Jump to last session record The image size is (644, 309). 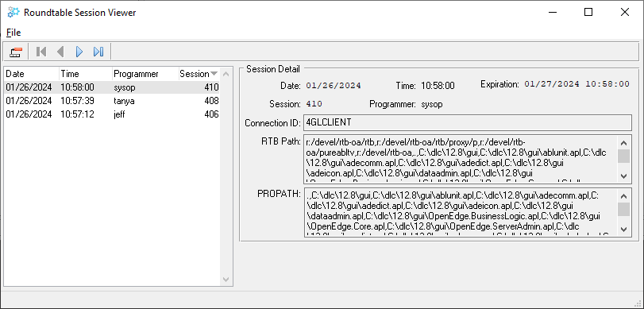click(x=98, y=52)
